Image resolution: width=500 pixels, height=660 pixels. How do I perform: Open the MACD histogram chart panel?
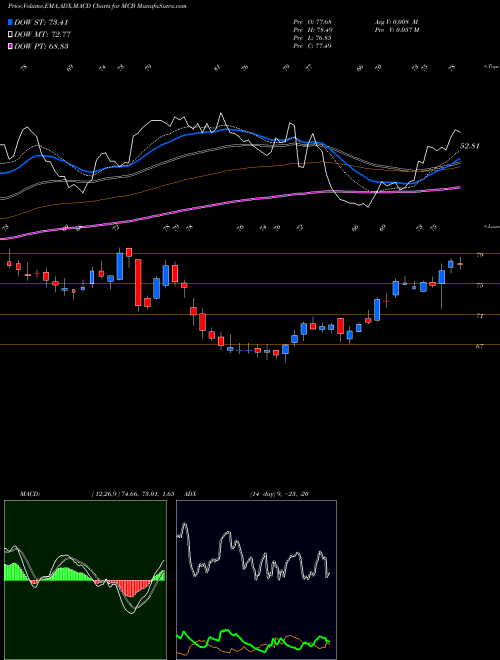[85, 580]
